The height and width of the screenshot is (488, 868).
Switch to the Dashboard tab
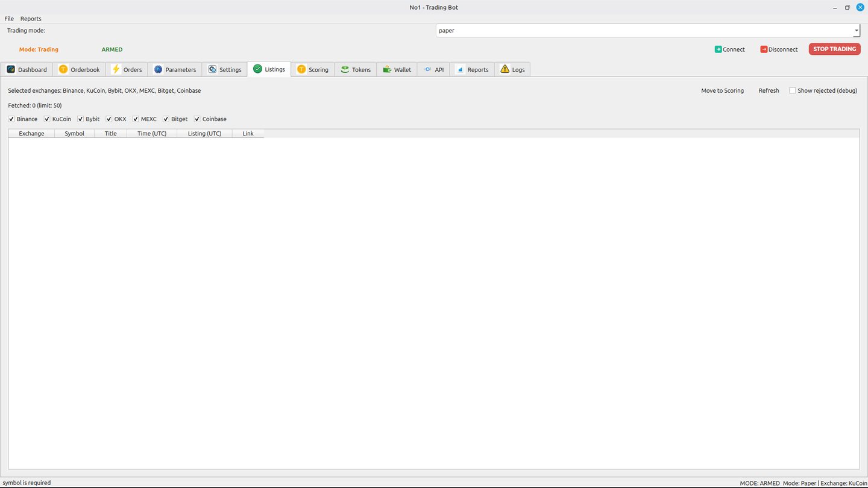click(27, 69)
